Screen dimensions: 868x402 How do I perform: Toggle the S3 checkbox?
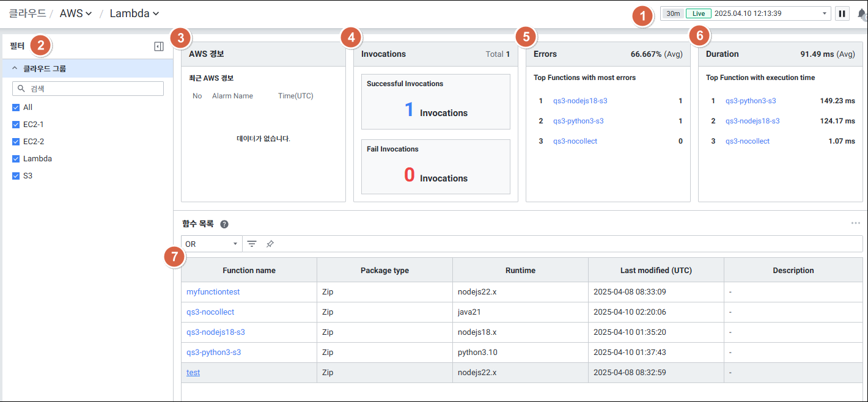[x=16, y=176]
